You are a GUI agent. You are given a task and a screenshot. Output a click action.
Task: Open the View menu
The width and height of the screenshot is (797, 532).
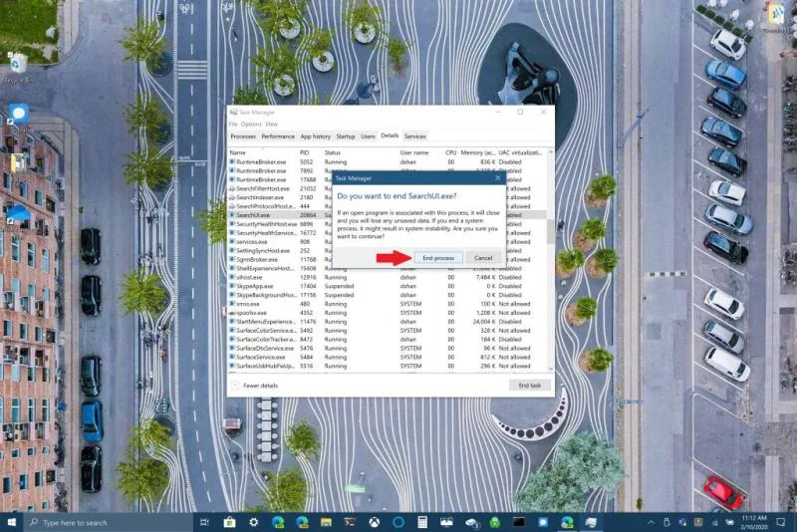click(271, 124)
